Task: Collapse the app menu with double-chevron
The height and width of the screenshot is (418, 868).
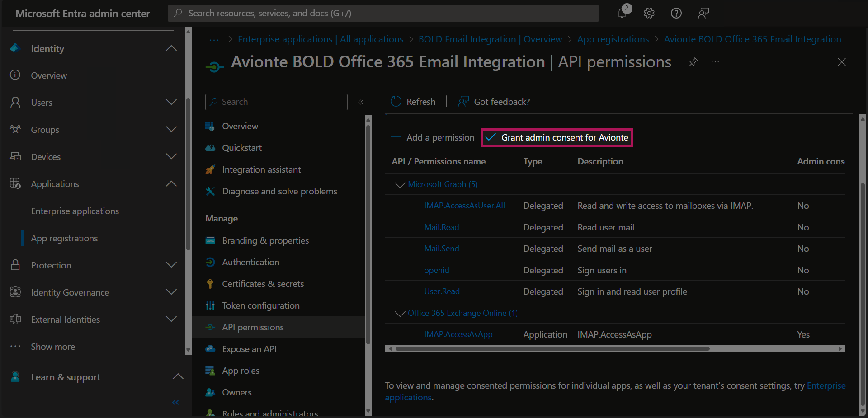Action: pyautogui.click(x=361, y=102)
